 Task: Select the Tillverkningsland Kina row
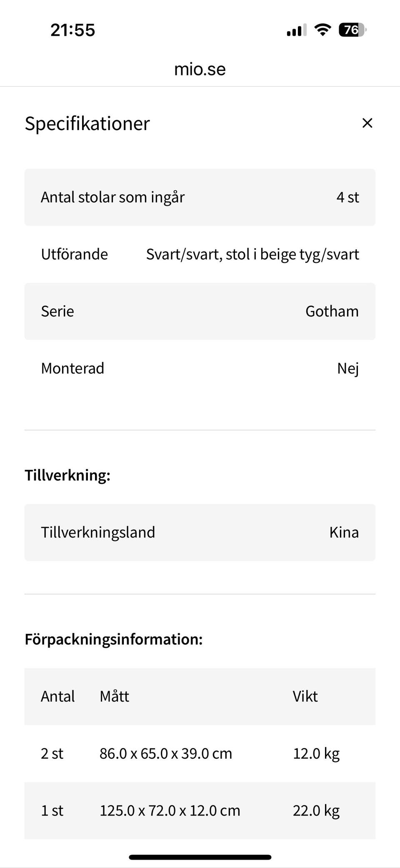click(200, 532)
